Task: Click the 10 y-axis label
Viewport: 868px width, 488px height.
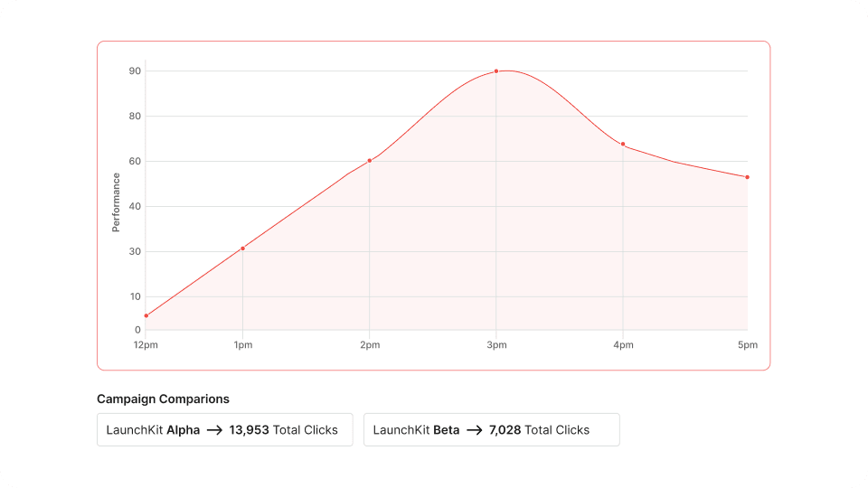Action: click(x=136, y=296)
